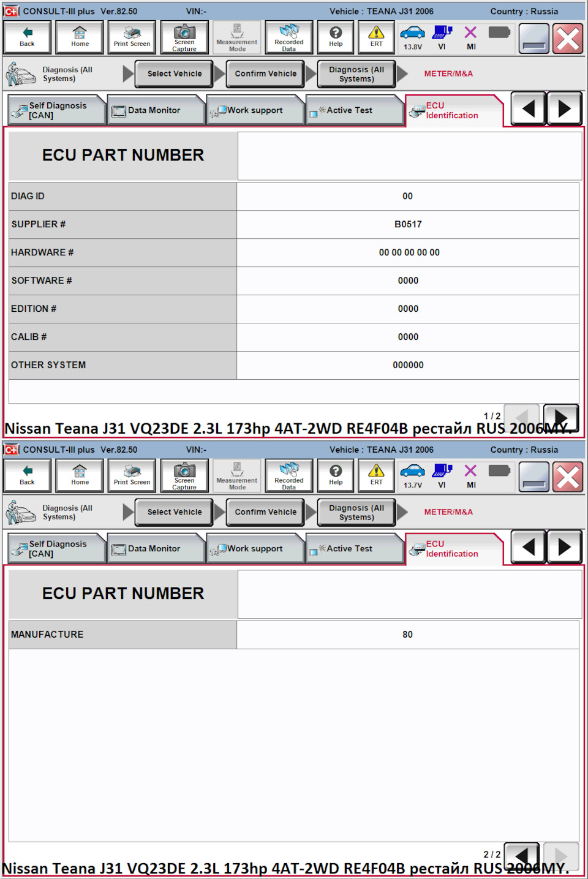This screenshot has width=588, height=879.
Task: Open Measurement Mode in top window
Action: pos(237,37)
